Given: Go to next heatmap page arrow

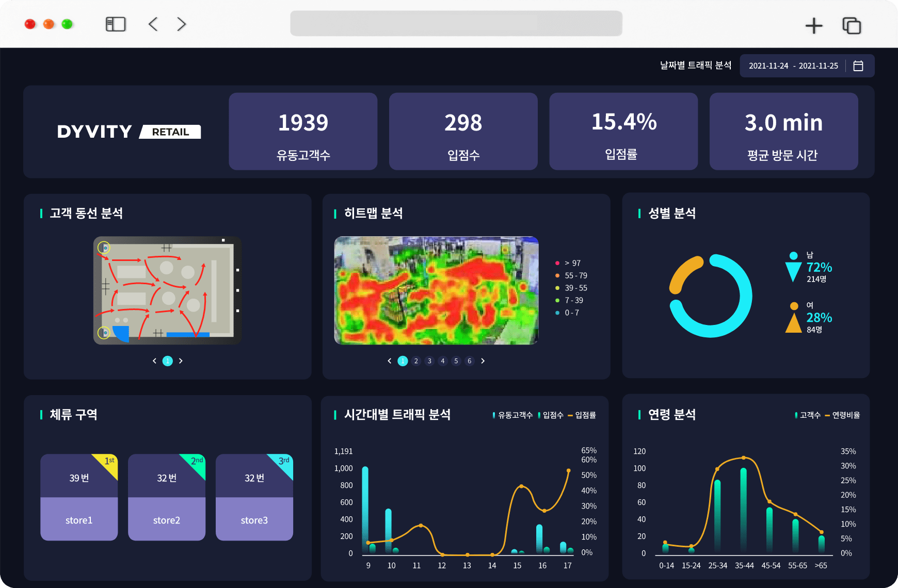Looking at the screenshot, I should [x=483, y=361].
